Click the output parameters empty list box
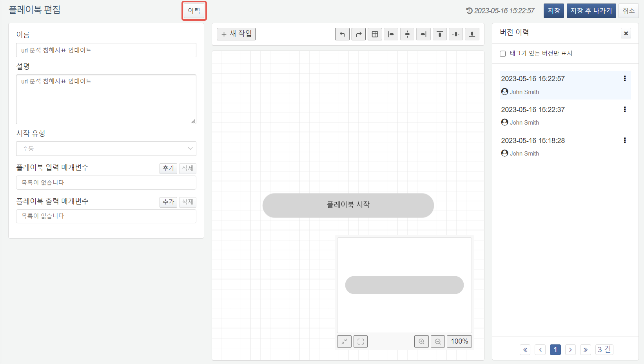644x364 pixels. click(x=106, y=216)
